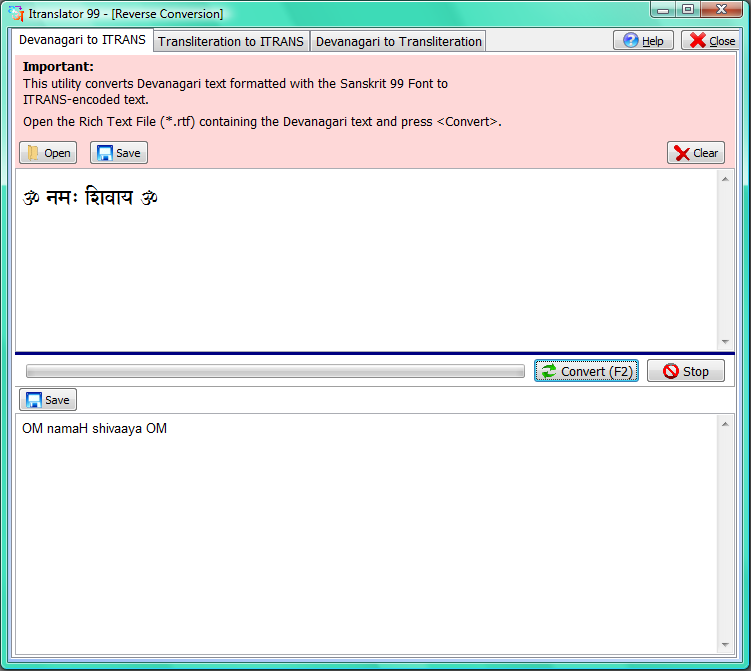Minimize the Itranslator 99 window
The image size is (751, 671).
point(663,10)
